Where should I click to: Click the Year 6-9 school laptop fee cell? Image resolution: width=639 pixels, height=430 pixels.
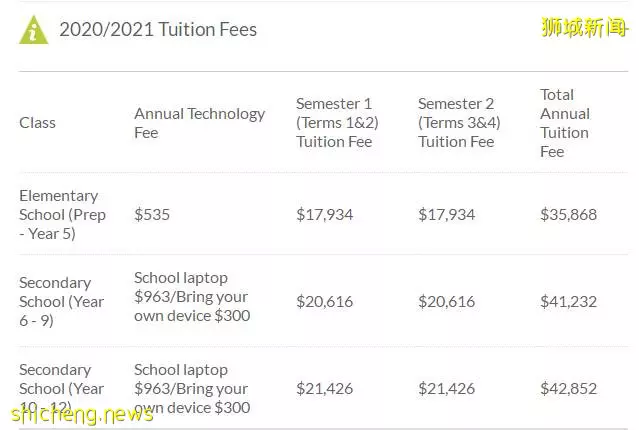(x=192, y=297)
